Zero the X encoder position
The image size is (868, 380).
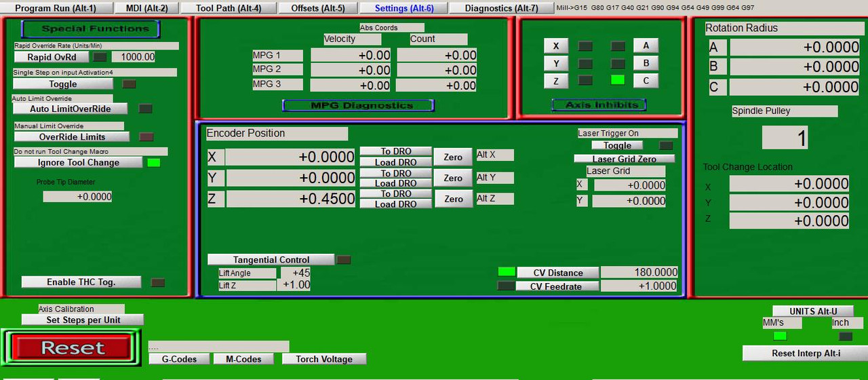click(453, 157)
